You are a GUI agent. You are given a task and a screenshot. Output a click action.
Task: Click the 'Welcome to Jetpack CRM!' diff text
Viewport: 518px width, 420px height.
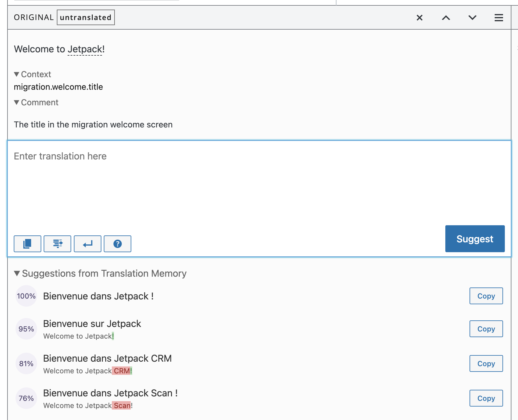(x=88, y=371)
